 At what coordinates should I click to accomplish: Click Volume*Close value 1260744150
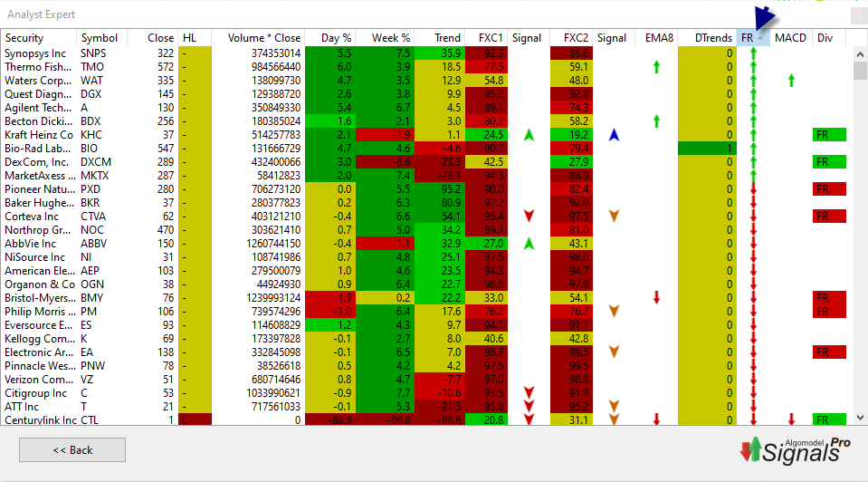pyautogui.click(x=273, y=243)
